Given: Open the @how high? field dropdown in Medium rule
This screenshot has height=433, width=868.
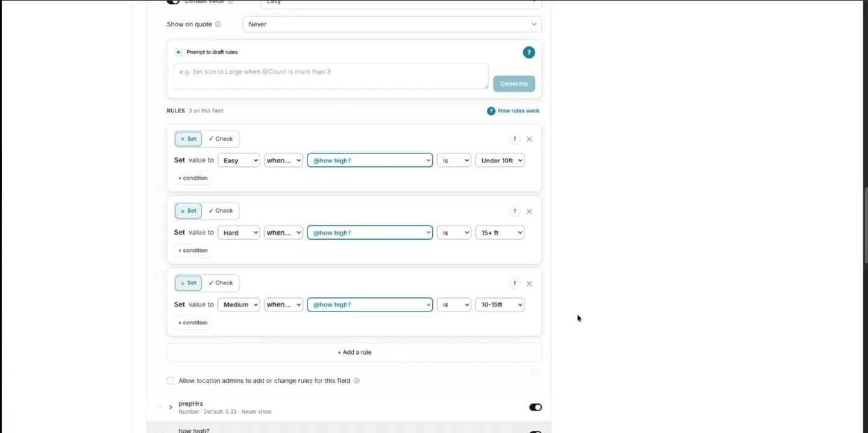Looking at the screenshot, I should click(x=370, y=305).
